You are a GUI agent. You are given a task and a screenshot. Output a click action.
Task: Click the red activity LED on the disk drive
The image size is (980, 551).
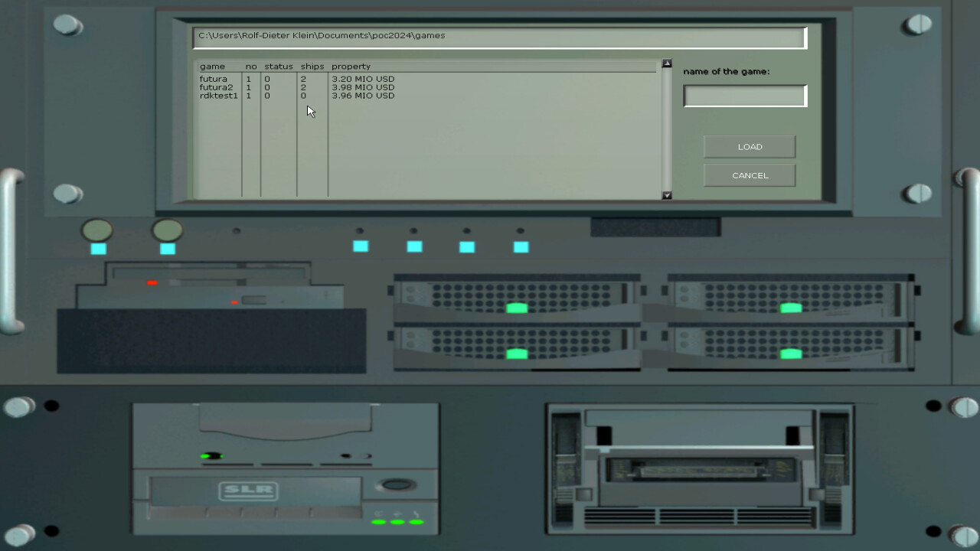[x=150, y=282]
